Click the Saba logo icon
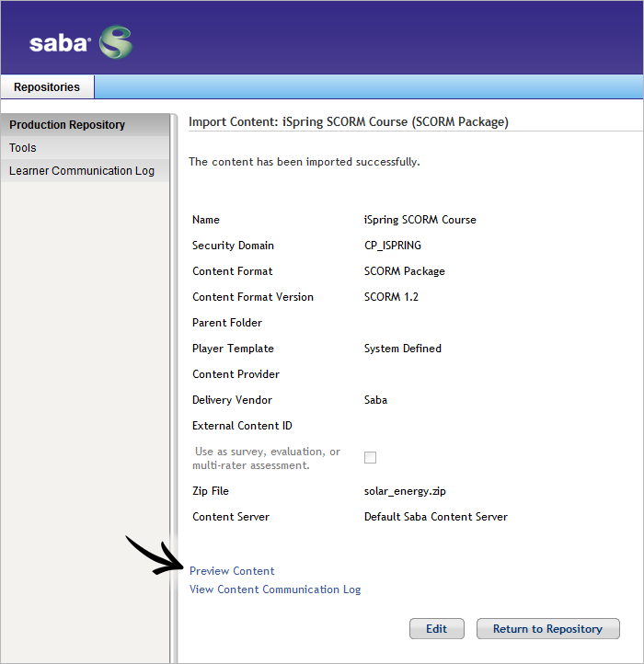This screenshot has height=664, width=644. pyautogui.click(x=116, y=42)
